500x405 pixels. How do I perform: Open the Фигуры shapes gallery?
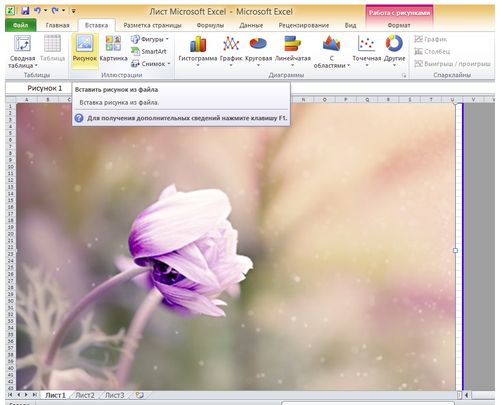pos(150,39)
